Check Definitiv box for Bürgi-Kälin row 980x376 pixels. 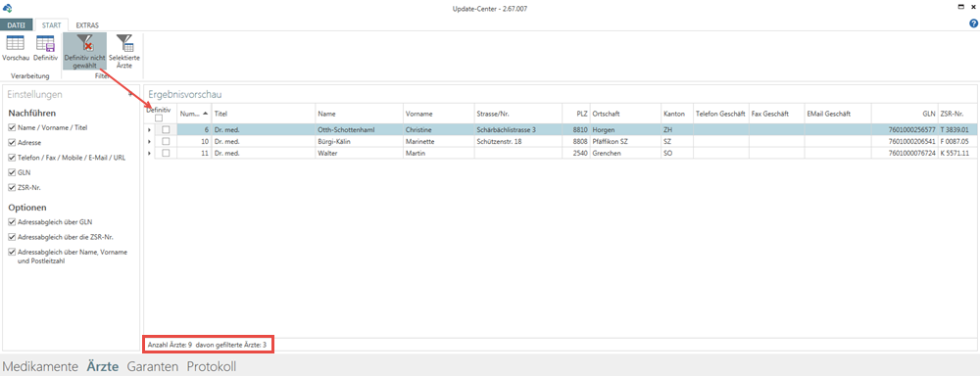pyautogui.click(x=166, y=142)
